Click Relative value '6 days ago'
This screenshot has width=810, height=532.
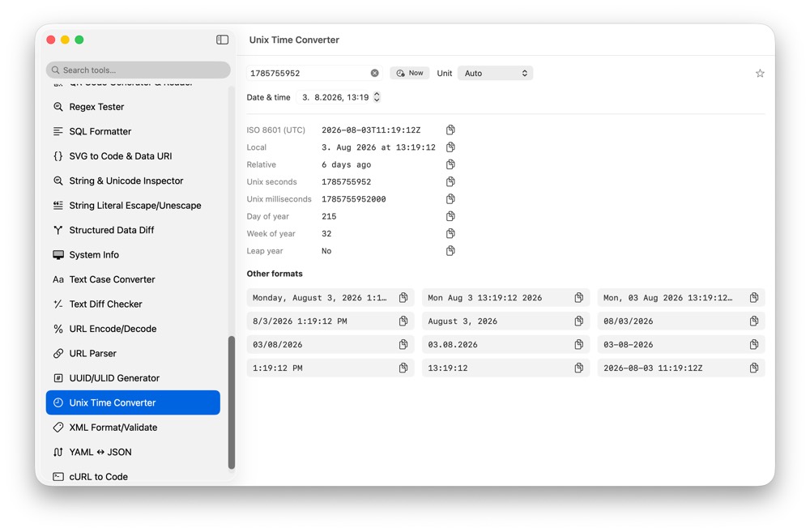coord(346,164)
